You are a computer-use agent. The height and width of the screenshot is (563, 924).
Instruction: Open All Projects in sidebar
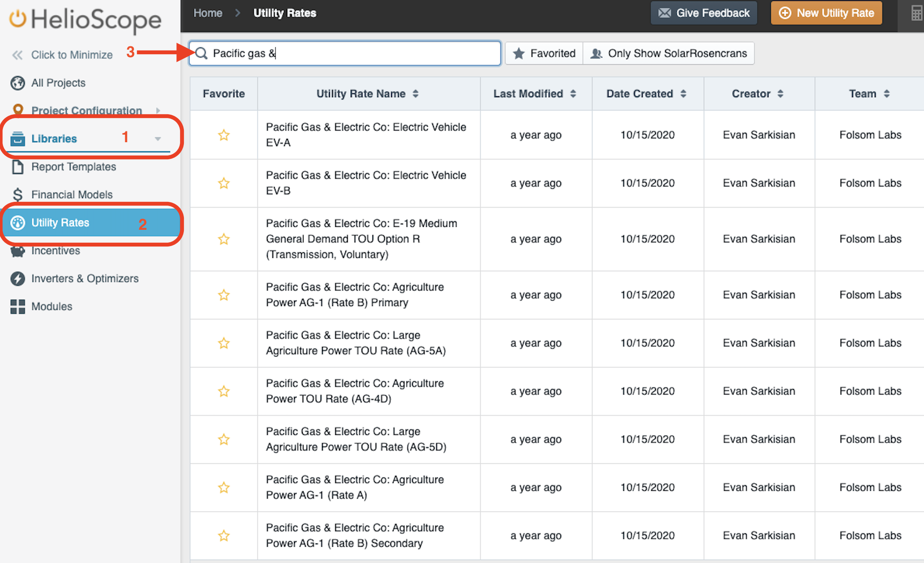(58, 83)
